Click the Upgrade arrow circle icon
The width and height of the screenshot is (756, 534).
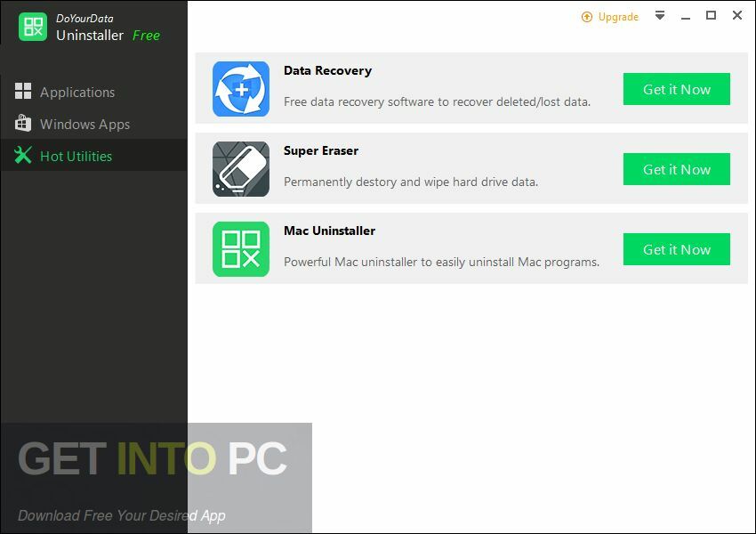pos(587,18)
